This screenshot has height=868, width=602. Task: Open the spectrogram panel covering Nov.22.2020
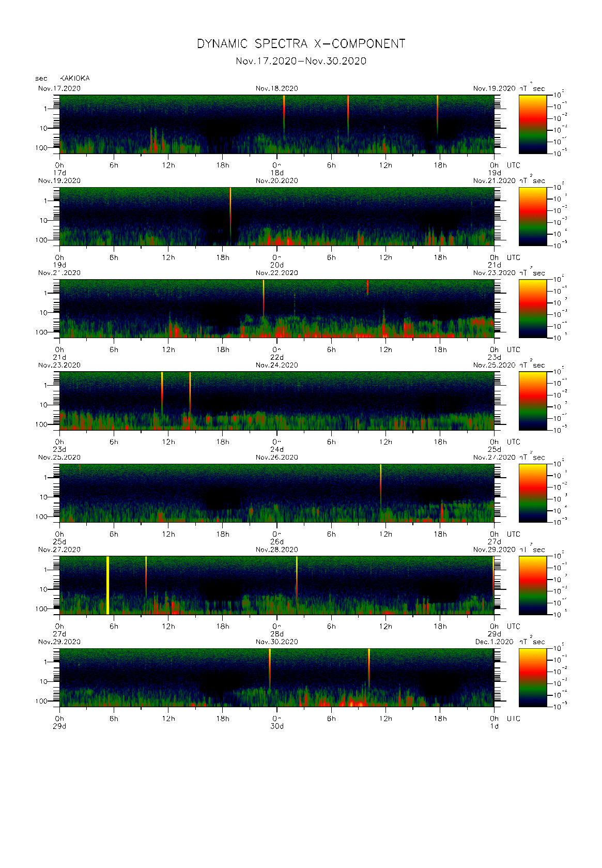[x=277, y=309]
